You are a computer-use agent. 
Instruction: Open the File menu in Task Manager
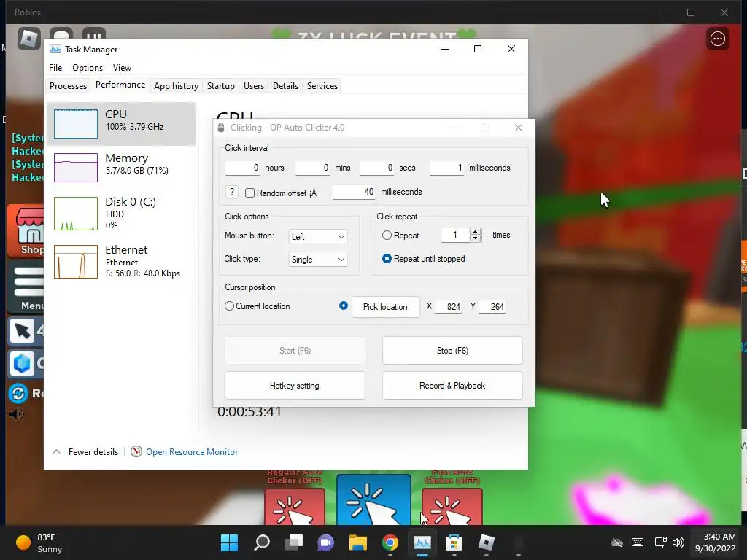click(x=55, y=68)
